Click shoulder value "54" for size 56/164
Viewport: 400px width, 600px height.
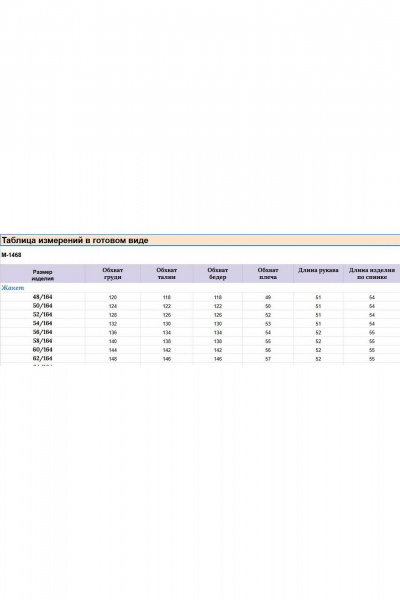[x=268, y=333]
